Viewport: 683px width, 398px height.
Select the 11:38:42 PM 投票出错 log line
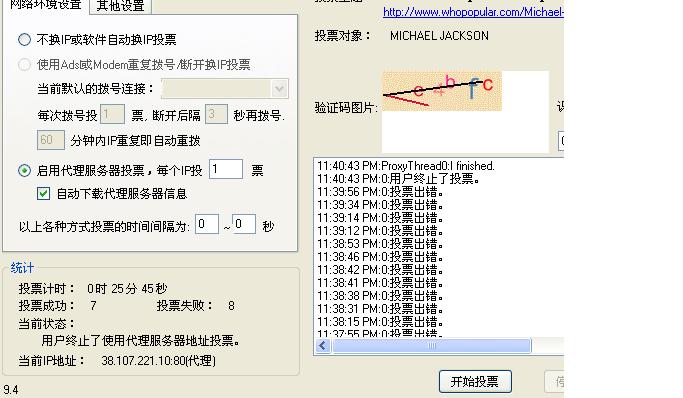[x=380, y=270]
